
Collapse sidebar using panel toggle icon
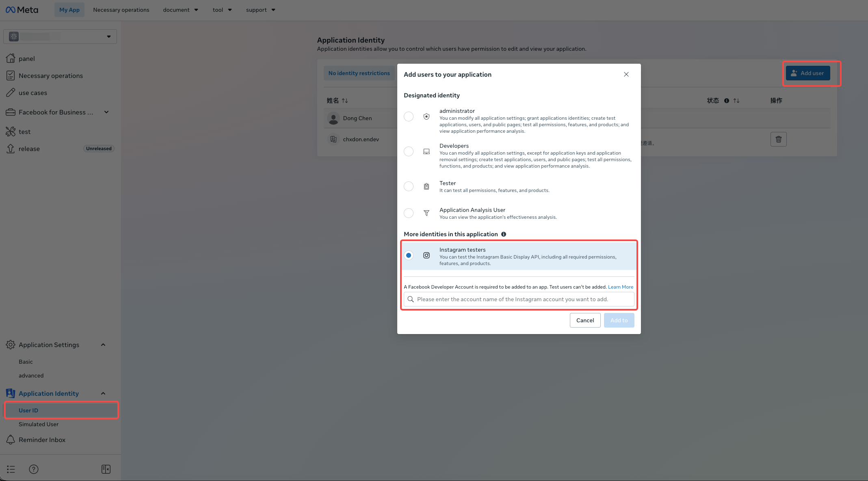(x=106, y=469)
